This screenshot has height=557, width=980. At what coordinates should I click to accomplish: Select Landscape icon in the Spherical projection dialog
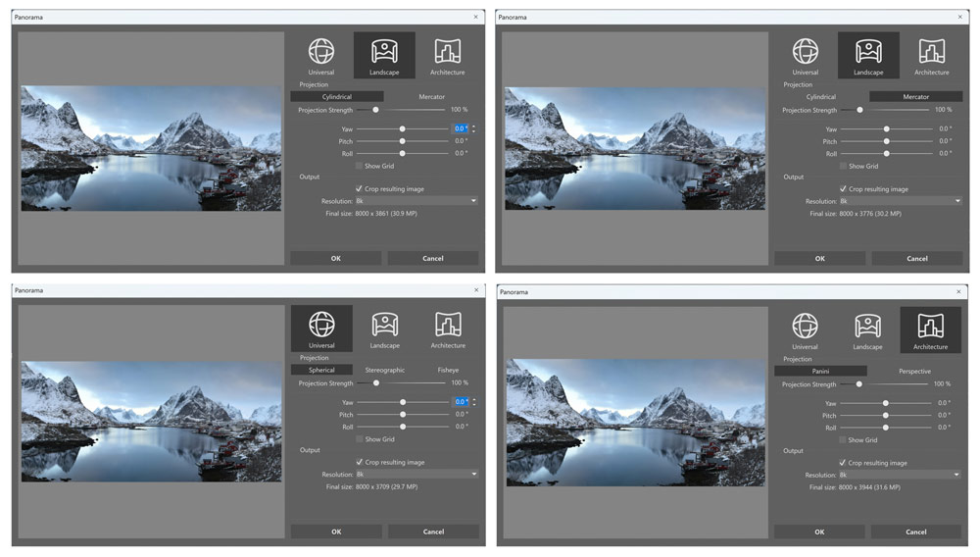[384, 329]
